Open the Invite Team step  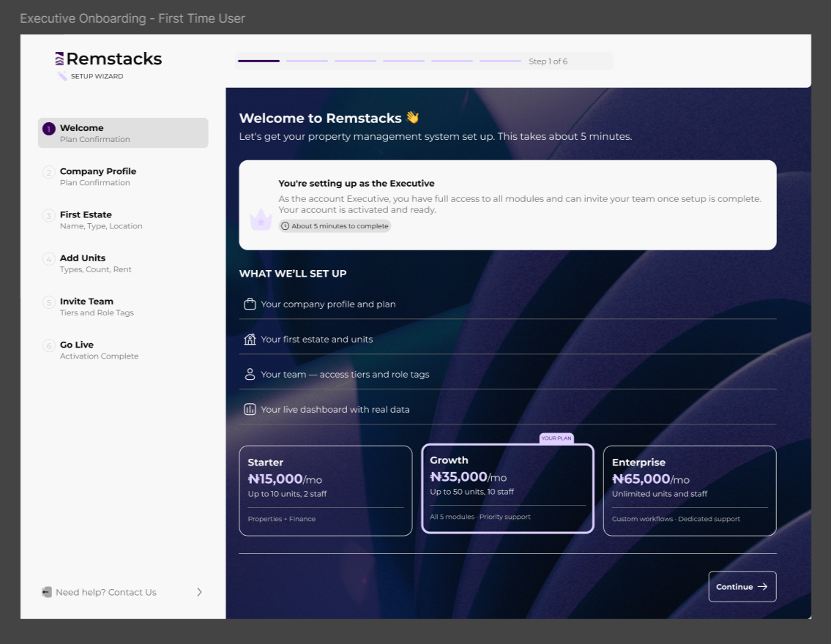point(123,307)
